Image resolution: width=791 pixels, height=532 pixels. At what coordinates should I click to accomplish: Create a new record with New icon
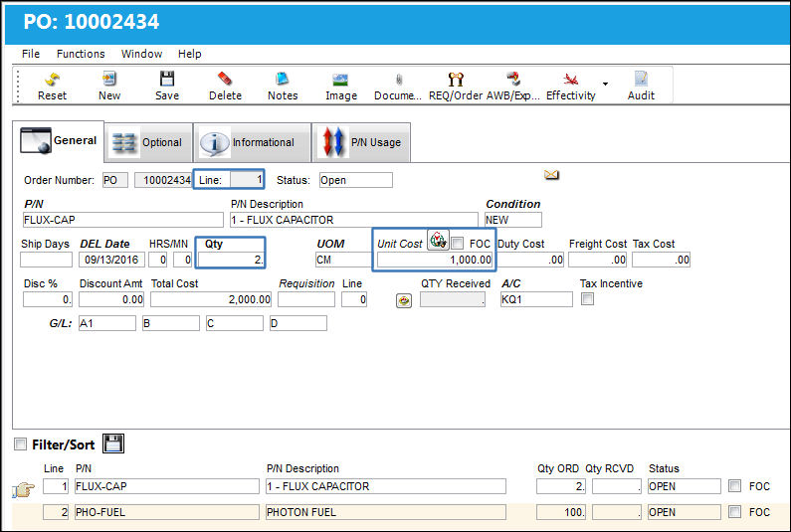109,80
